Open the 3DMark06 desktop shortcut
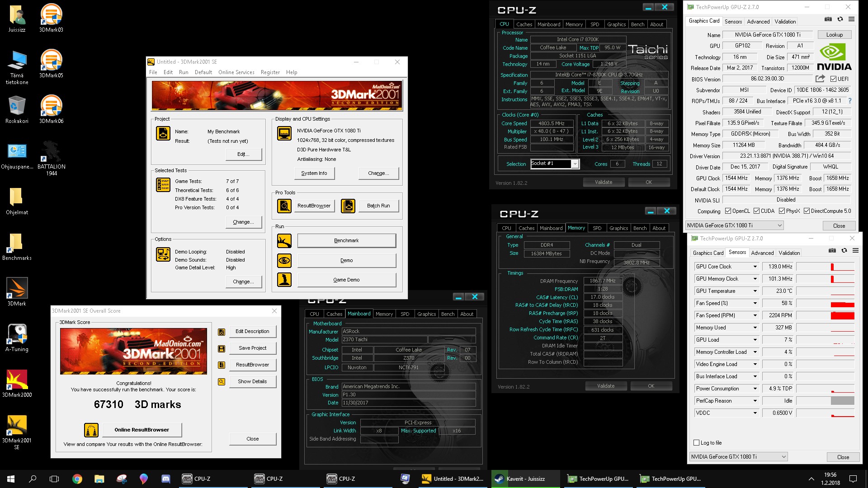 [51, 109]
